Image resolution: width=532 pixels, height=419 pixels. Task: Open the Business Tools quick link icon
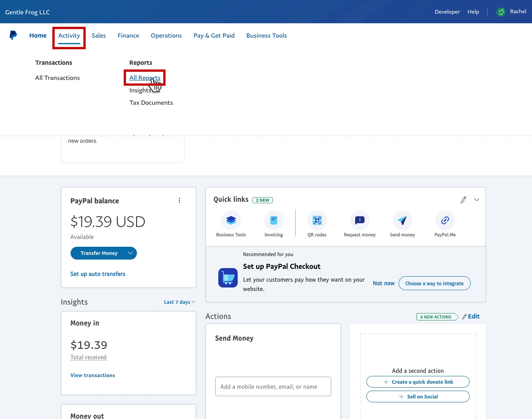tap(231, 220)
